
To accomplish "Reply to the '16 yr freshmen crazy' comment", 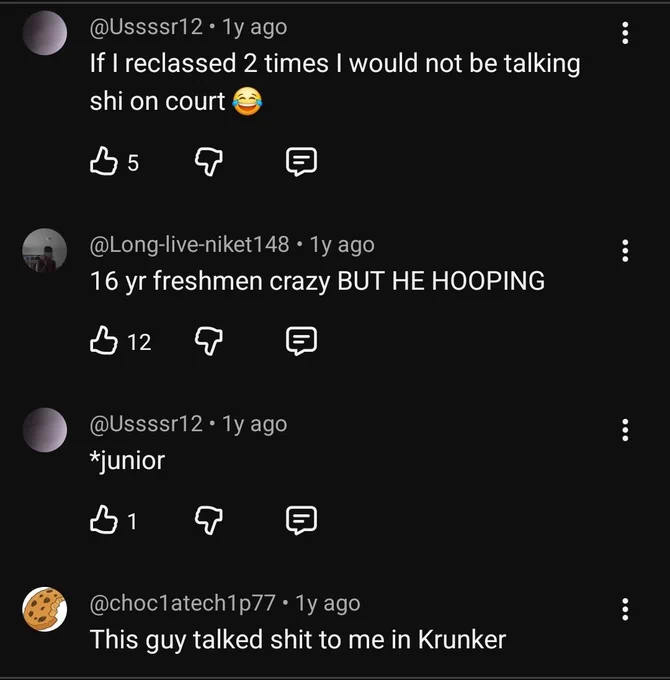I will pyautogui.click(x=301, y=341).
